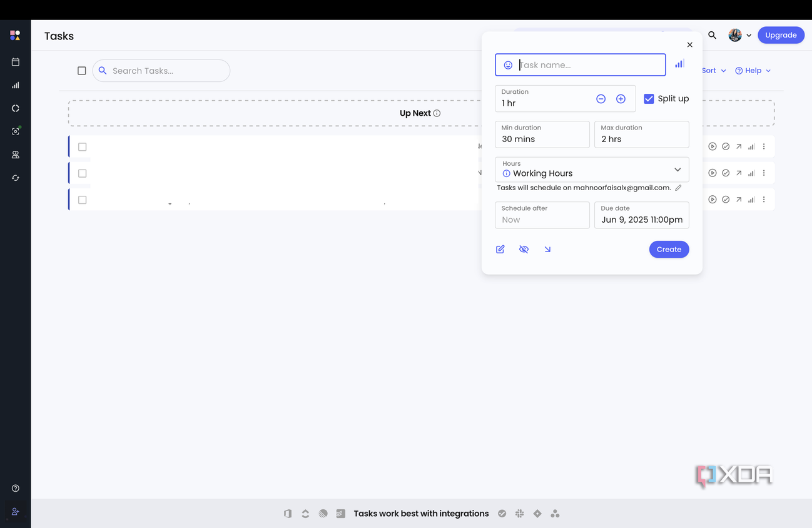812x528 pixels.
Task: Click the Asana integration icon
Action: (555, 514)
